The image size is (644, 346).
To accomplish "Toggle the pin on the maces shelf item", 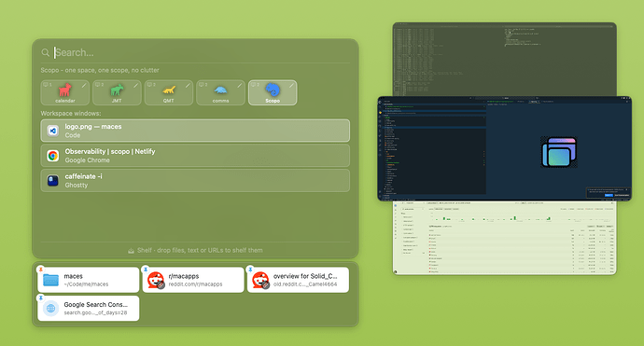I will [40, 270].
